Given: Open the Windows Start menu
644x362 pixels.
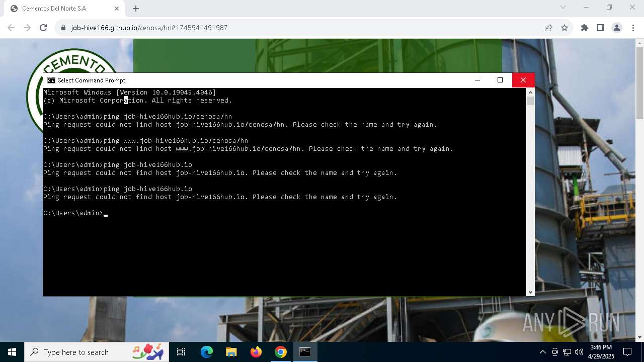Looking at the screenshot, I should (x=12, y=352).
